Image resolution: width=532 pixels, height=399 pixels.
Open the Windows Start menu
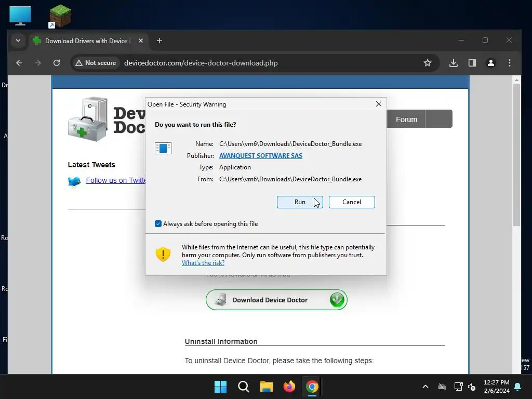pyautogui.click(x=220, y=387)
